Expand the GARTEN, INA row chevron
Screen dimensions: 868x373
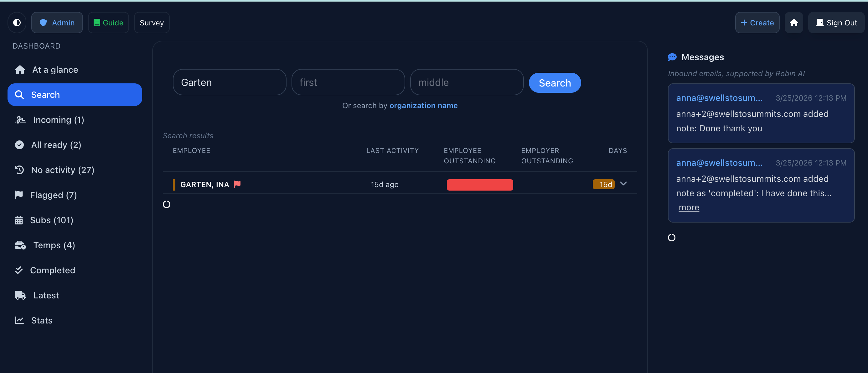(623, 184)
